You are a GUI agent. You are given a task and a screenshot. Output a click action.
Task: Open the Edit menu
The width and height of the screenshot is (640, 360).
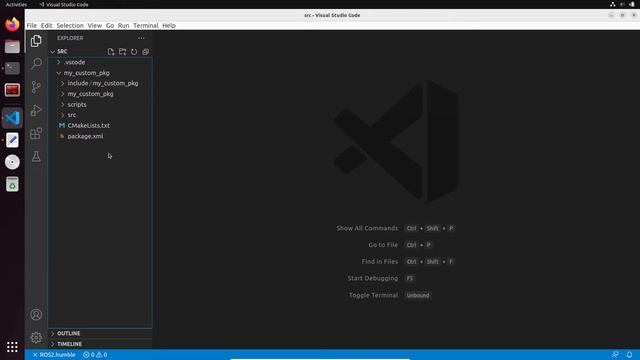click(47, 25)
